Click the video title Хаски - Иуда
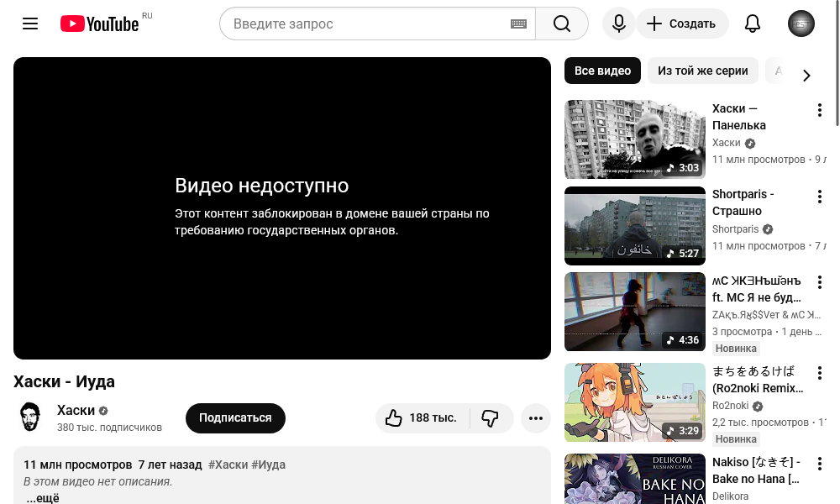The image size is (840, 504). click(65, 381)
